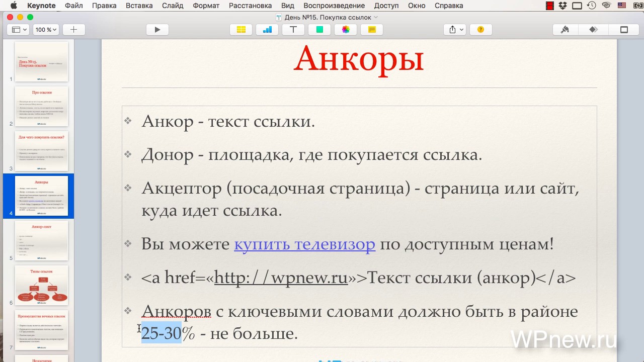
Task: Open the Формат menu
Action: coord(206,6)
